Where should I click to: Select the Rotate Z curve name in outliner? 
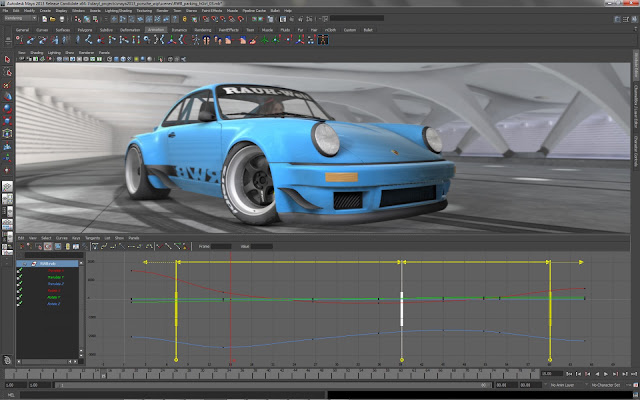pos(53,304)
